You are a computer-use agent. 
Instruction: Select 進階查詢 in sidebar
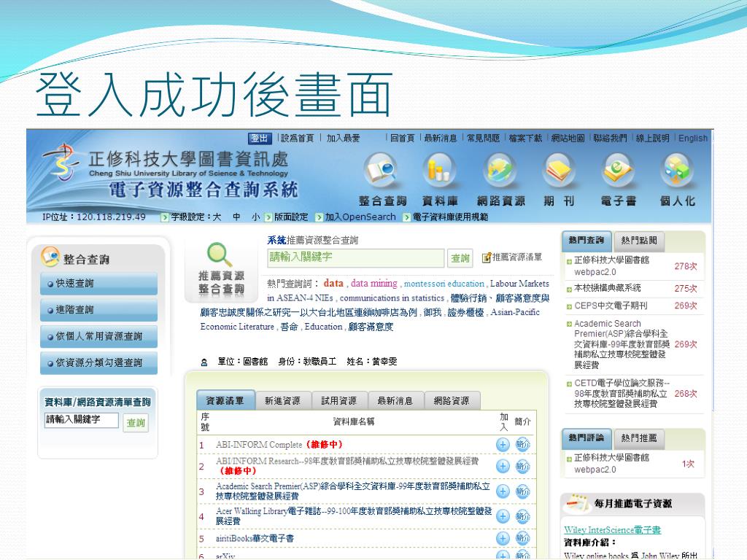[x=98, y=310]
